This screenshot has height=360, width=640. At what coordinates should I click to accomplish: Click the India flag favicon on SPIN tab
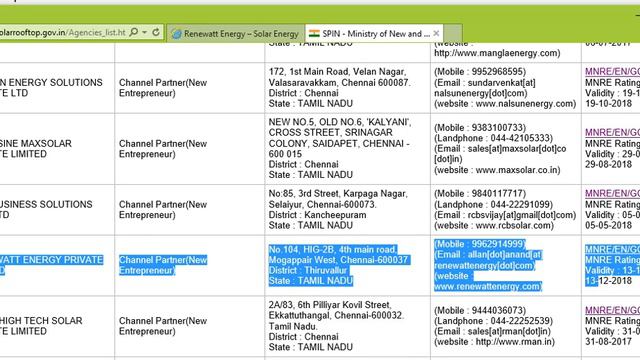(314, 33)
